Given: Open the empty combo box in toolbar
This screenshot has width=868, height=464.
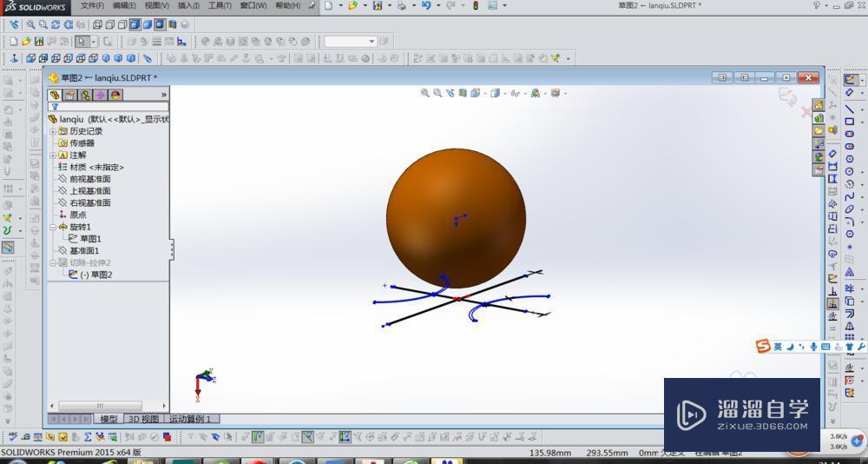Looking at the screenshot, I should (x=350, y=42).
